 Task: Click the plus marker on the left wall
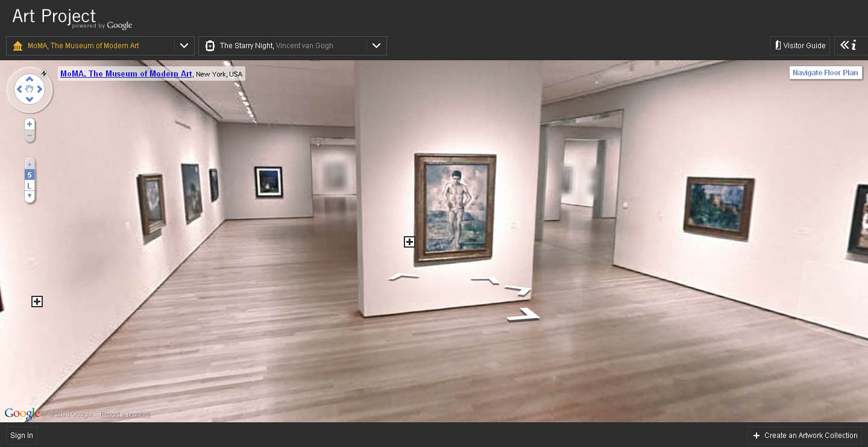tap(37, 301)
